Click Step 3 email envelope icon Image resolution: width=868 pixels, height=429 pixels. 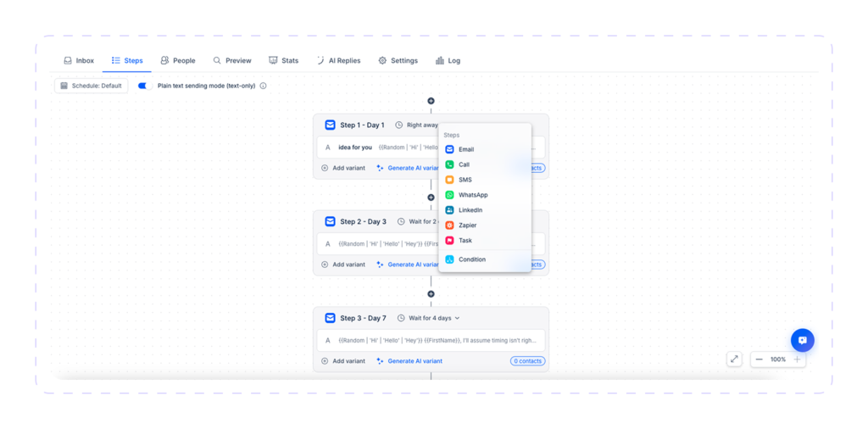click(x=330, y=318)
